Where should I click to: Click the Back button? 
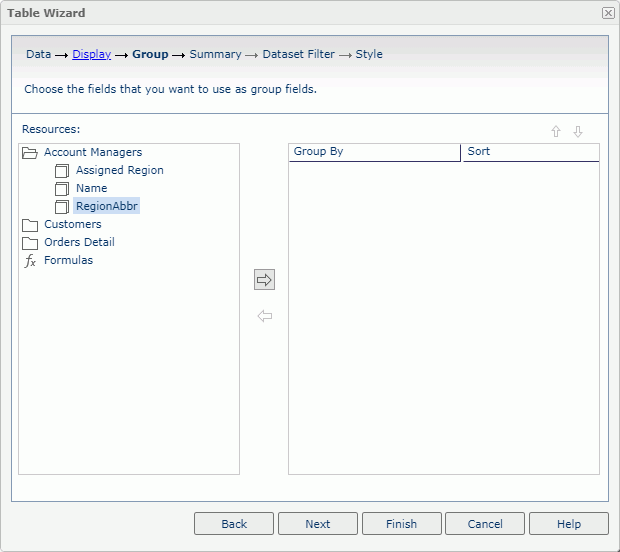[234, 524]
